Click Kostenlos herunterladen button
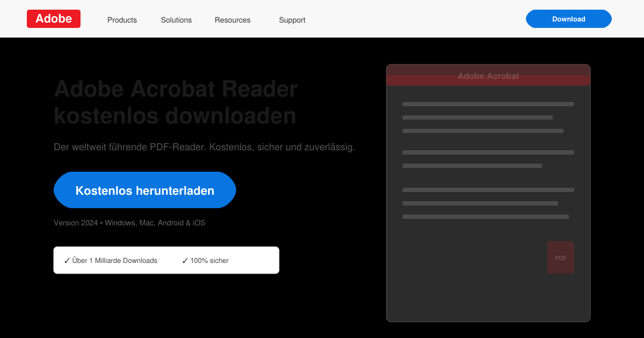 pyautogui.click(x=145, y=190)
